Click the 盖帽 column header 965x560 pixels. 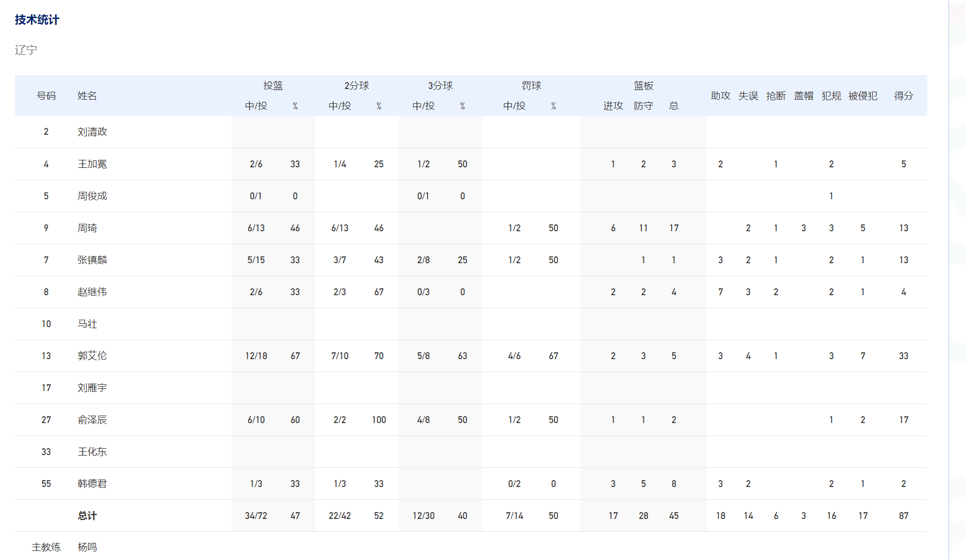pos(803,96)
